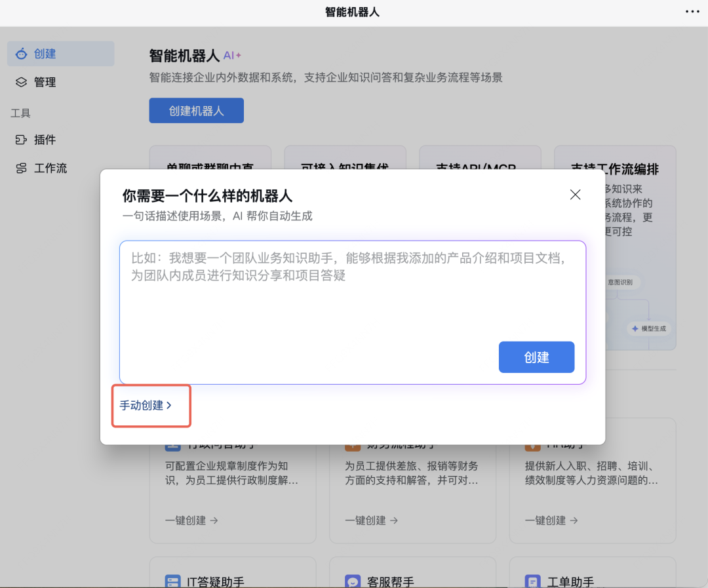The width and height of the screenshot is (708, 588).
Task: Click the 手动创建 link
Action: [145, 406]
